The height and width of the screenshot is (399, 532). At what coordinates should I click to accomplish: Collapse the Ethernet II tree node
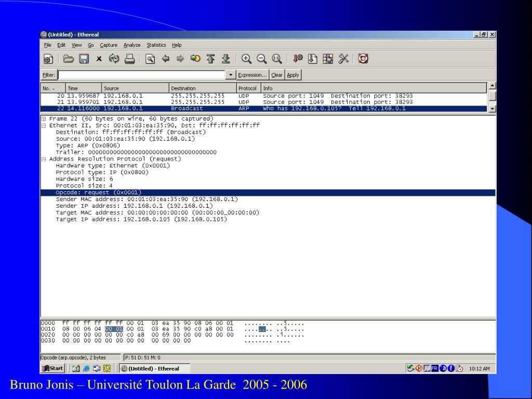click(44, 126)
